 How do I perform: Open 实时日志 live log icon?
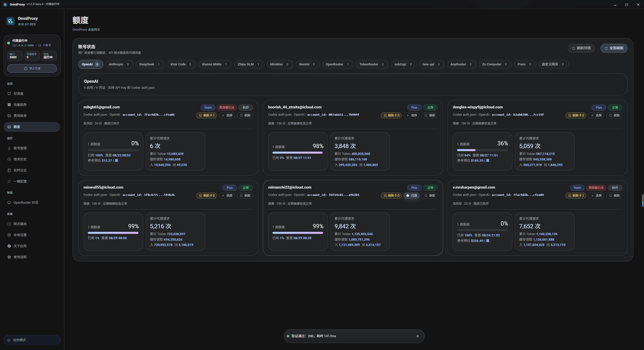pos(9,170)
